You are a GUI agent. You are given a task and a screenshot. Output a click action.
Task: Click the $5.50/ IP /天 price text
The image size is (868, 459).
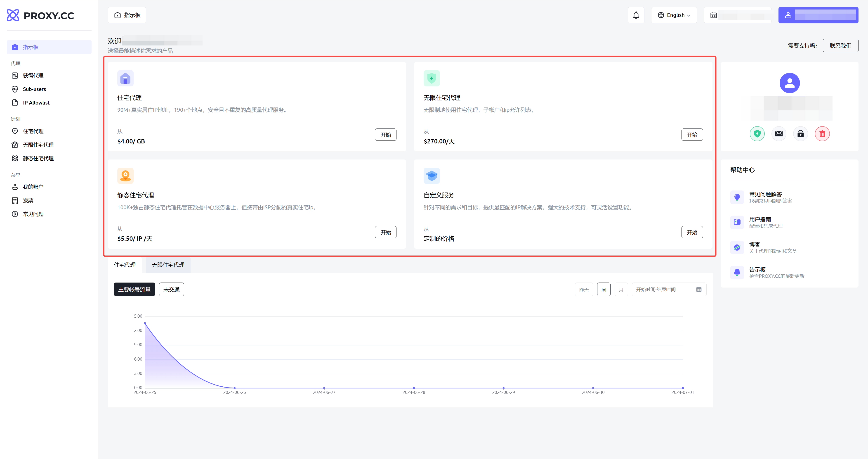(135, 239)
